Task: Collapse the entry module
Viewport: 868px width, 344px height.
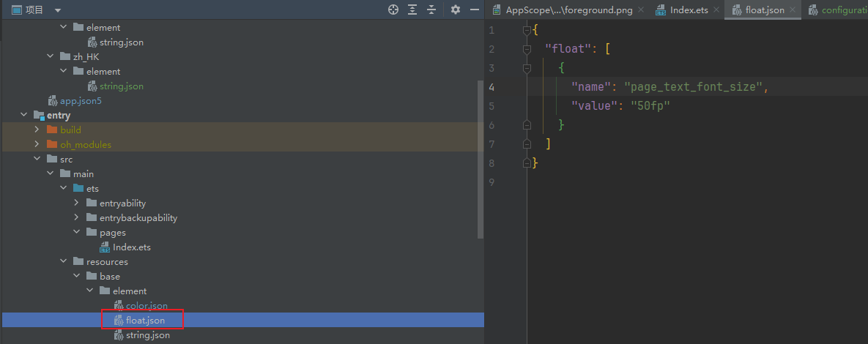Action: [23, 115]
